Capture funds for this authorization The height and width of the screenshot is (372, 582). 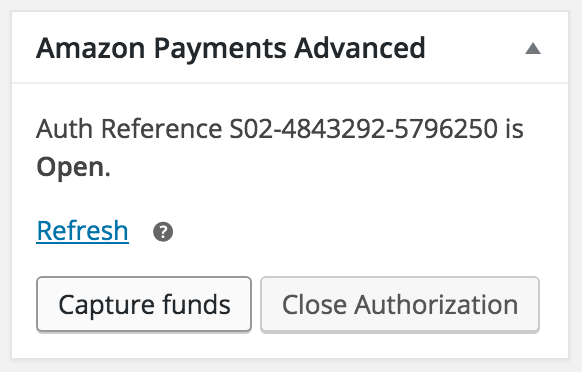144,304
